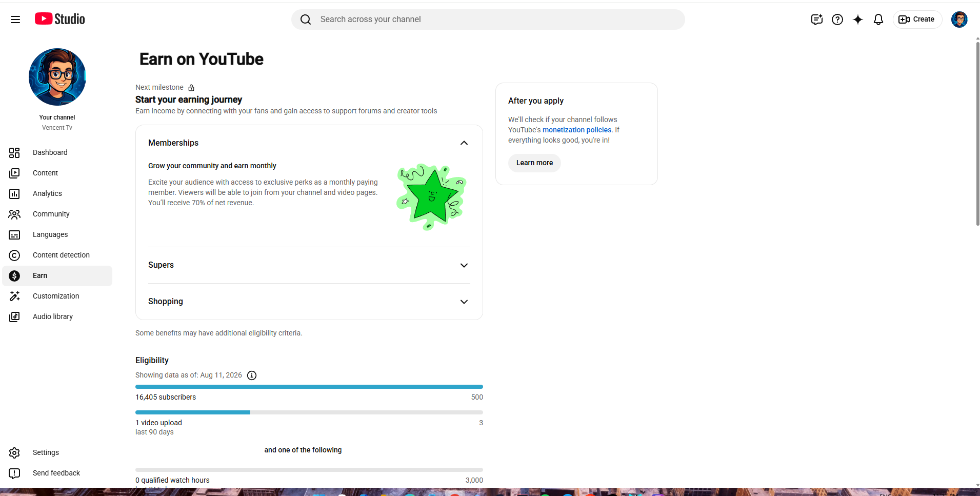Screen dimensions: 980x496
Task: Click the Customization magic wand icon
Action: pyautogui.click(x=14, y=296)
